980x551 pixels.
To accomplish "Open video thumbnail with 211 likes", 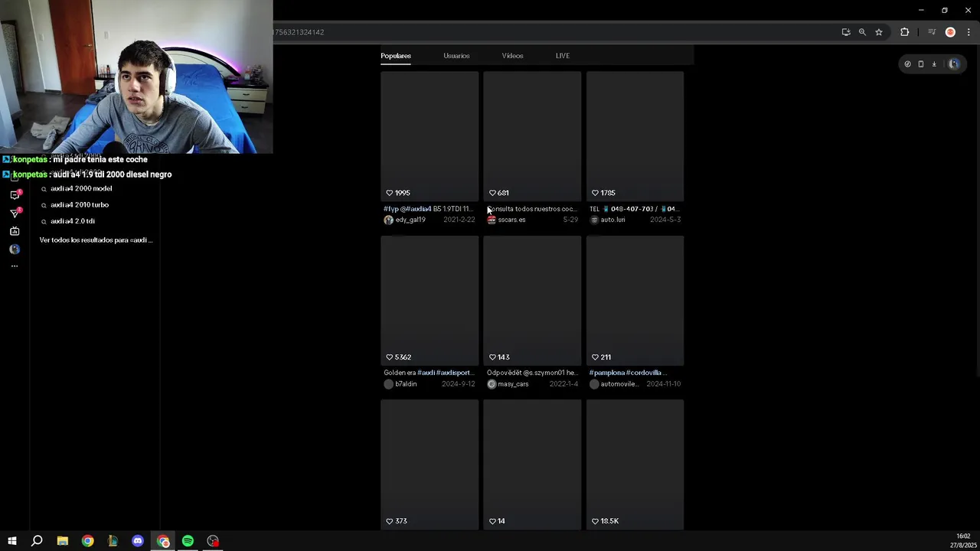I will [x=635, y=301].
